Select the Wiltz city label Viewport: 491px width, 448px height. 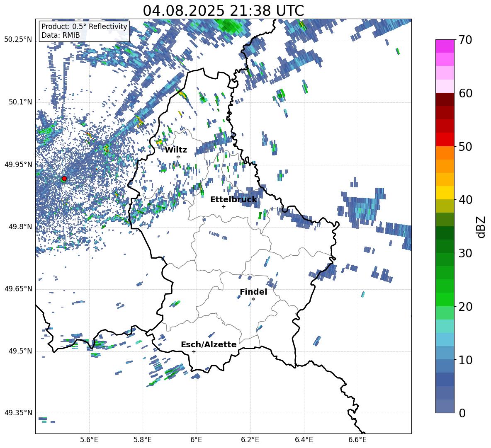[x=176, y=150]
